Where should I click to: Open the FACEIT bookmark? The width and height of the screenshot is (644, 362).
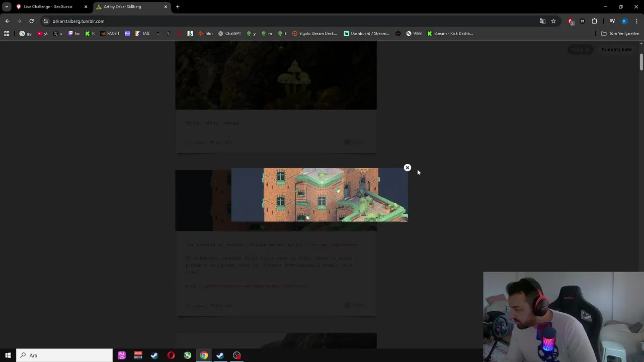click(110, 34)
